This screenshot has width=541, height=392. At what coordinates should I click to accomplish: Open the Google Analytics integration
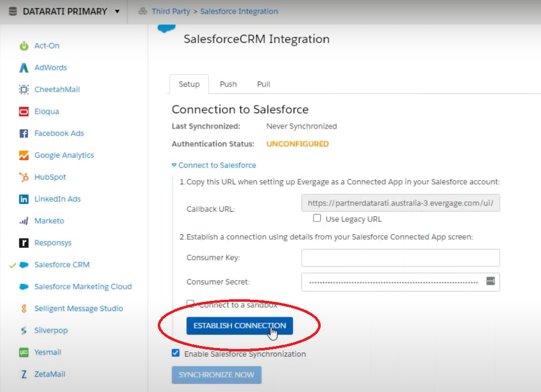[64, 155]
